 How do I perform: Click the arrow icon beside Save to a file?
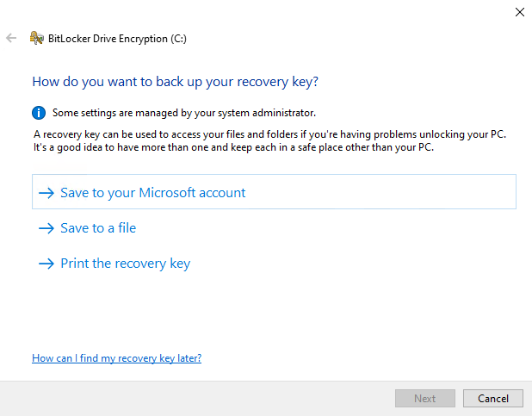[46, 228]
